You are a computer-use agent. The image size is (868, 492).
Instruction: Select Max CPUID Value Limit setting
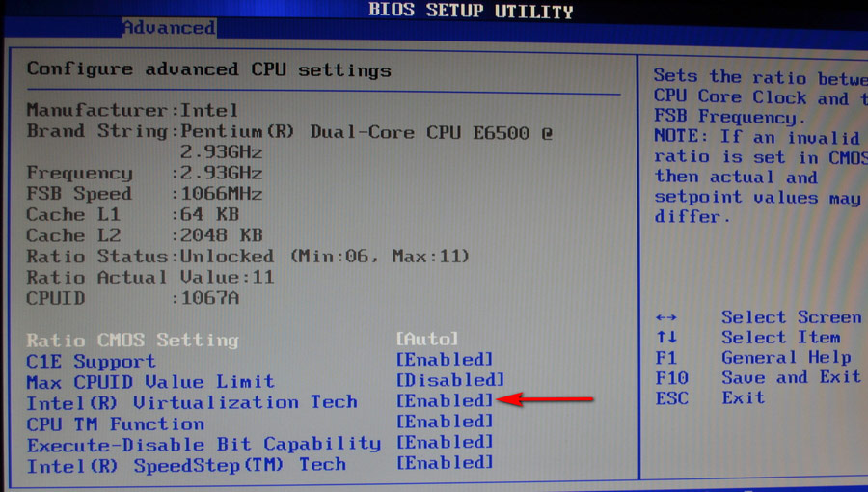(150, 381)
